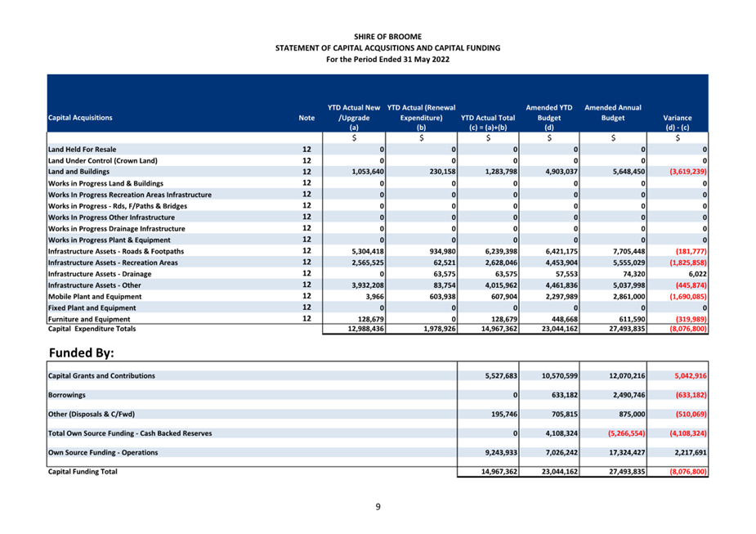Click the 'Capital Acquisitions' column header
Image resolution: width=756 pixels, height=534 pixels.
pyautogui.click(x=80, y=118)
